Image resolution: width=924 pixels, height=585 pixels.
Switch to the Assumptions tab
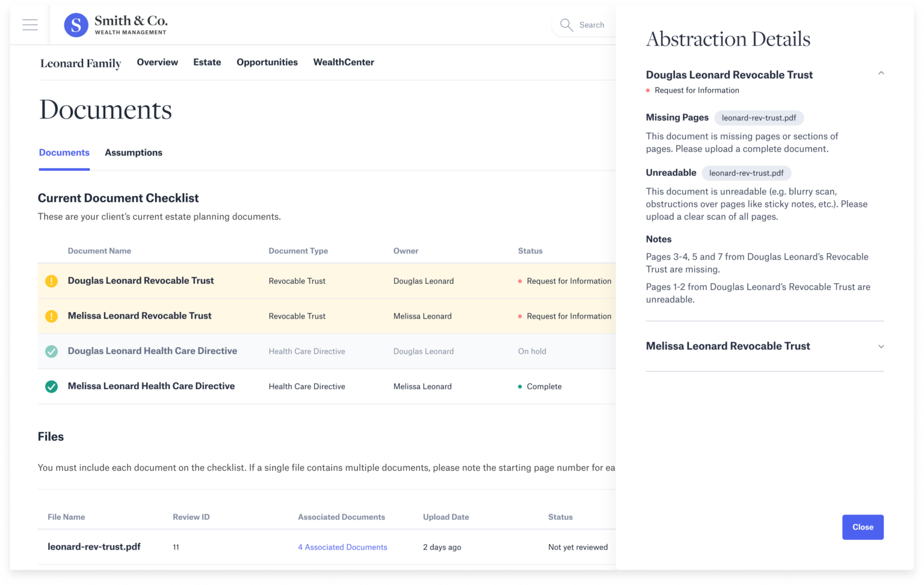(x=133, y=153)
